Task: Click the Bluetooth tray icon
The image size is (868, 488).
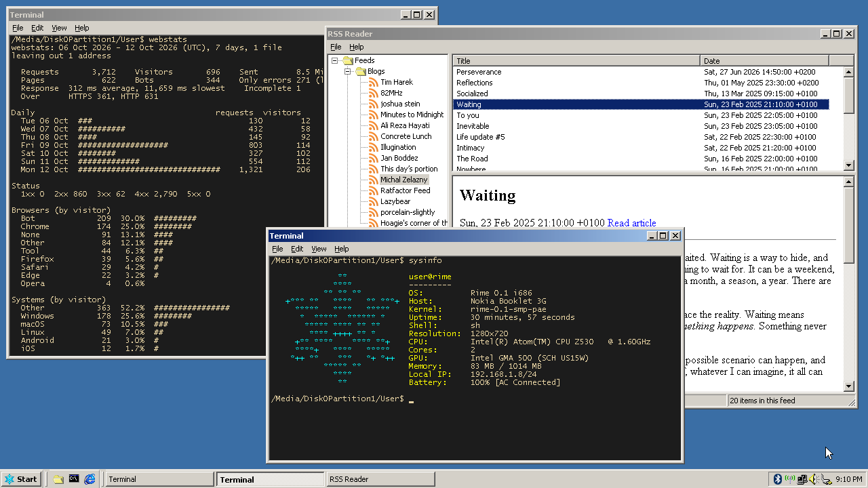Action: pyautogui.click(x=778, y=479)
